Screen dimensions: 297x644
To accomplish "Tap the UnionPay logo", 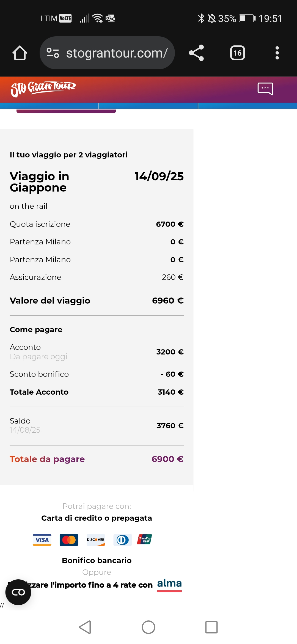I will [x=145, y=540].
